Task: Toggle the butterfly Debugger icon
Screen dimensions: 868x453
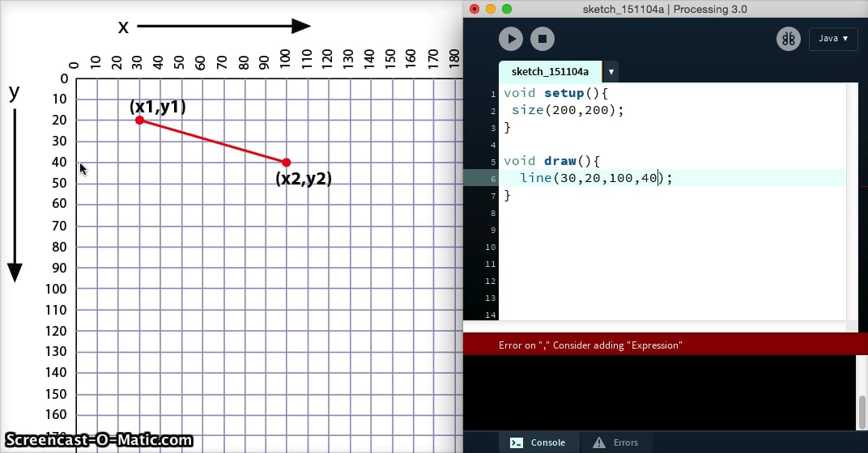Action: click(788, 38)
